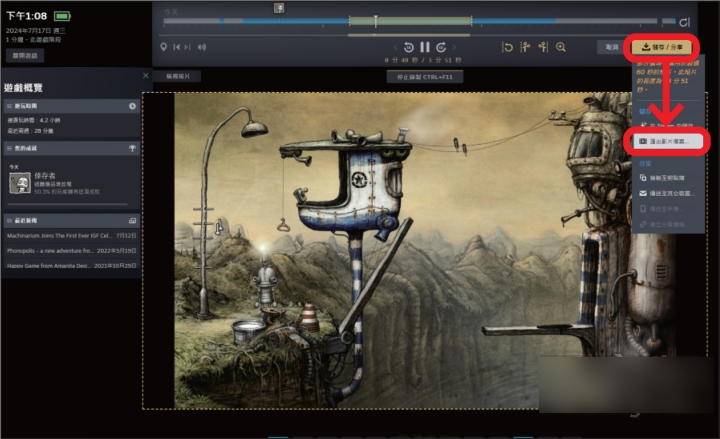The width and height of the screenshot is (720, 439).
Task: Click the total playtime 4.2 hours text
Action: pos(34,120)
